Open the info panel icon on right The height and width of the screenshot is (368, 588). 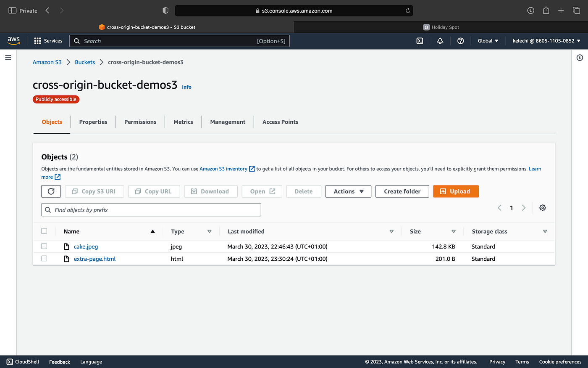[580, 58]
